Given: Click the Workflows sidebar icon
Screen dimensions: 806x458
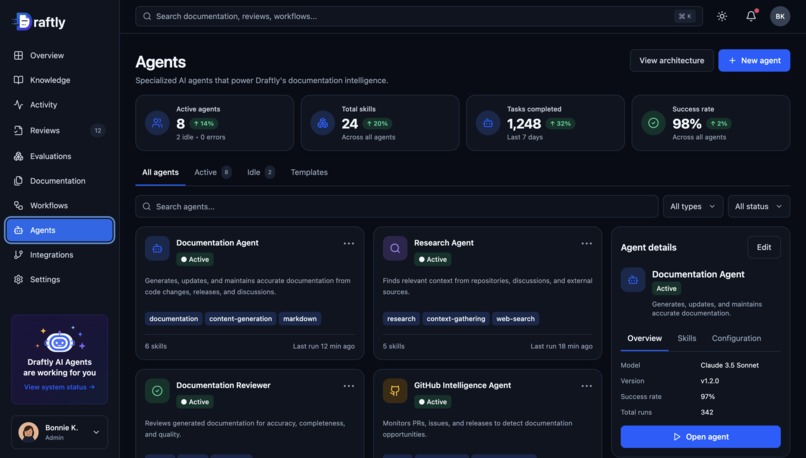Looking at the screenshot, I should click(19, 206).
